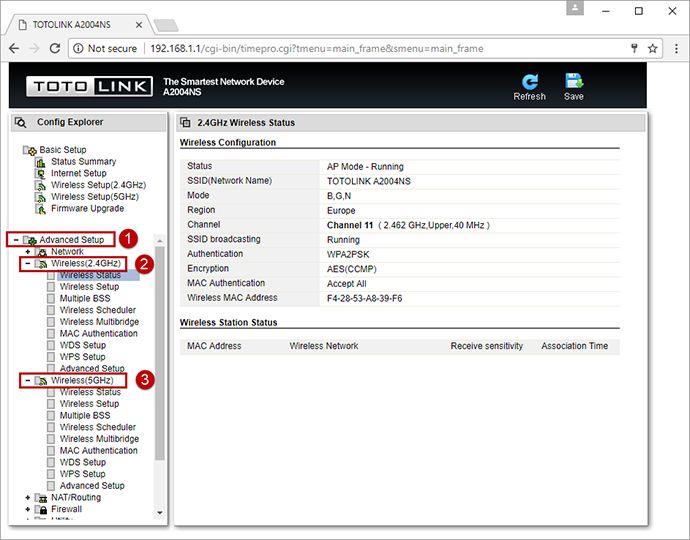Click the Status Summary link text
This screenshot has height=540, width=690.
(x=84, y=162)
